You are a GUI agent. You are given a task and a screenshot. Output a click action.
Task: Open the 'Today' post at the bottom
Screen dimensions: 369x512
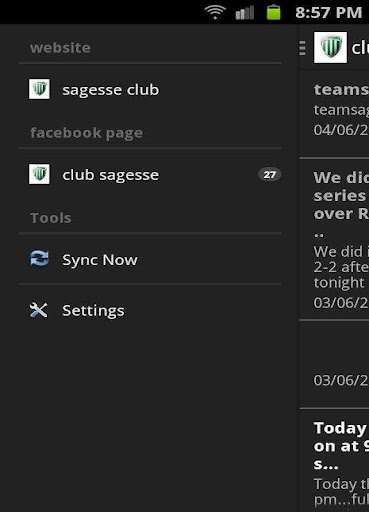click(x=334, y=461)
